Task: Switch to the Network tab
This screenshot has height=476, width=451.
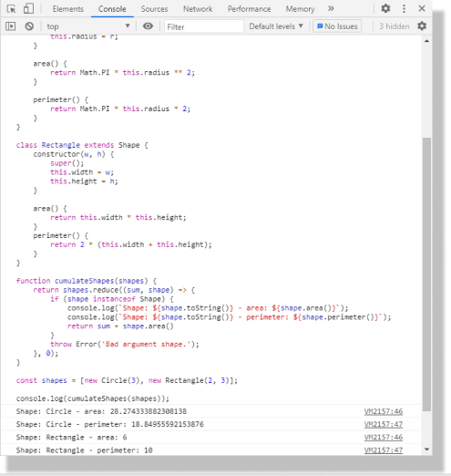Action: click(198, 9)
